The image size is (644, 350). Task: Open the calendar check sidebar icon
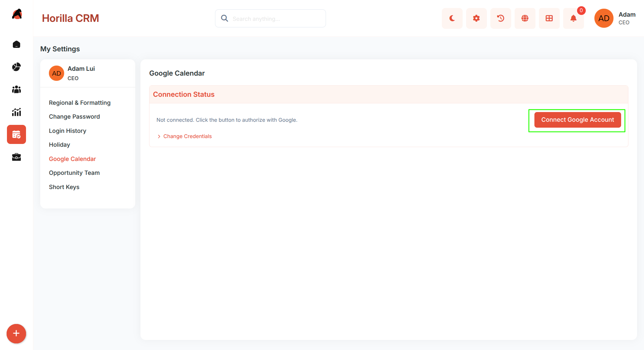coord(16,134)
